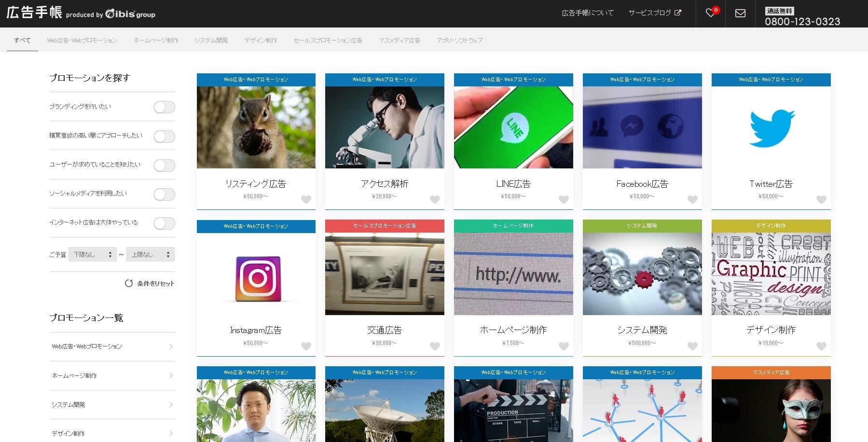Open the 交通広告 billboard thumbnail
Image resolution: width=868 pixels, height=442 pixels.
pyautogui.click(x=385, y=274)
